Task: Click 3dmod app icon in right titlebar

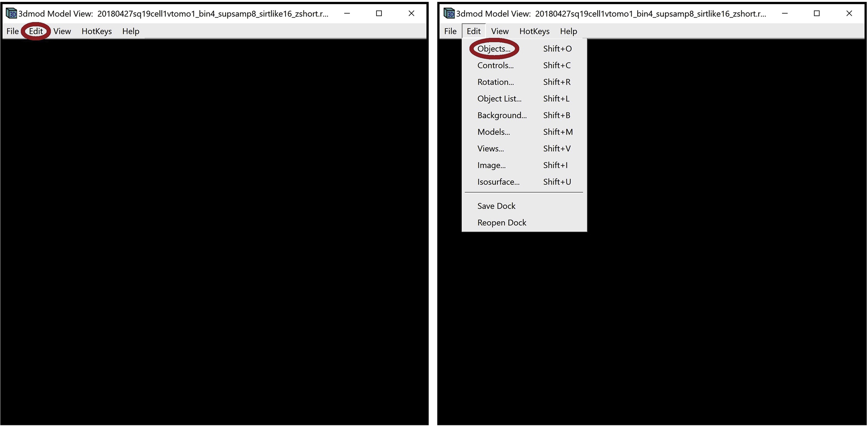Action: pyautogui.click(x=449, y=14)
